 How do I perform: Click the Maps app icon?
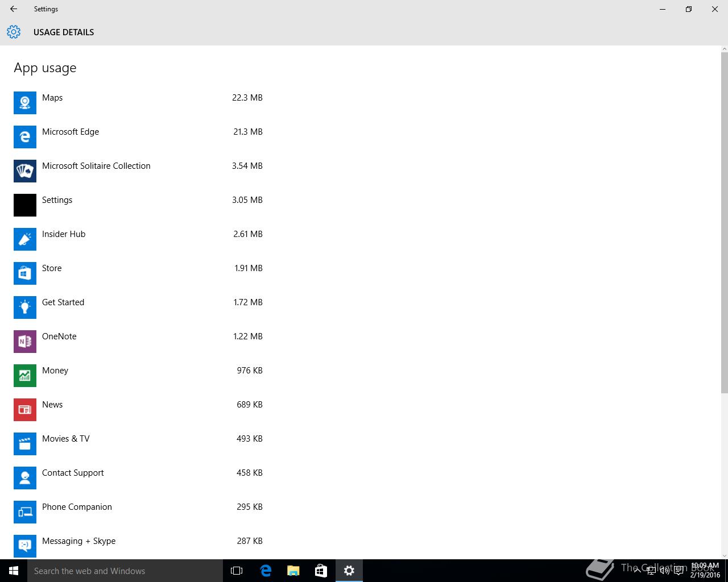(25, 103)
